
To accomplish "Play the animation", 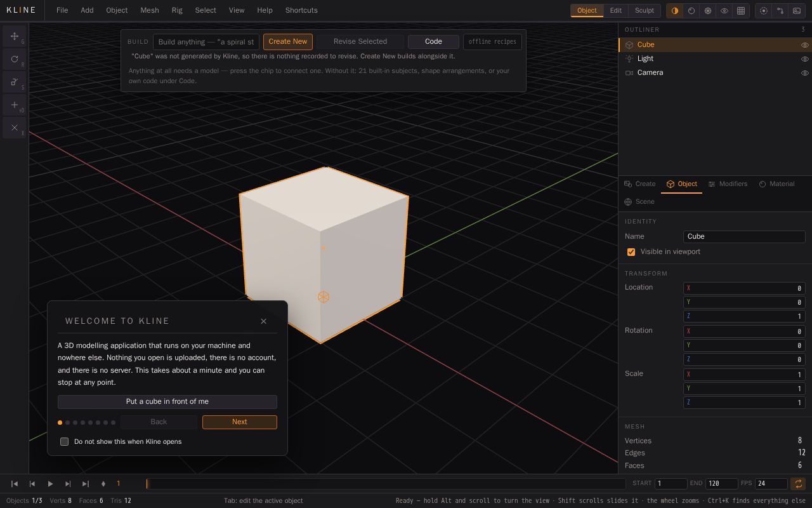I will coord(50,484).
